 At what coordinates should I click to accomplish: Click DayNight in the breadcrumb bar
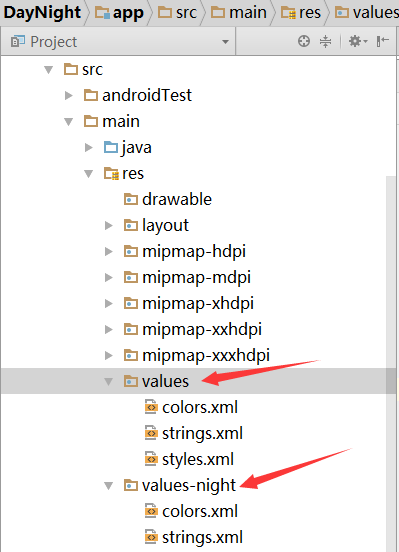[42, 12]
